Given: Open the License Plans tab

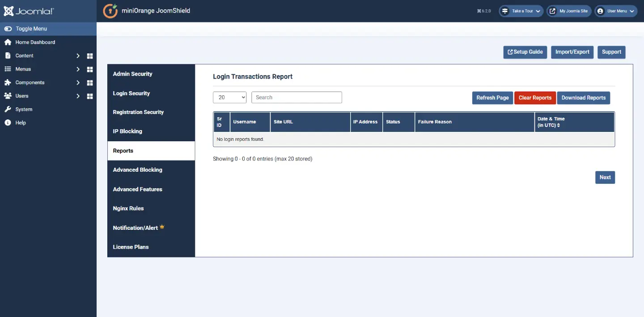Looking at the screenshot, I should [x=151, y=247].
